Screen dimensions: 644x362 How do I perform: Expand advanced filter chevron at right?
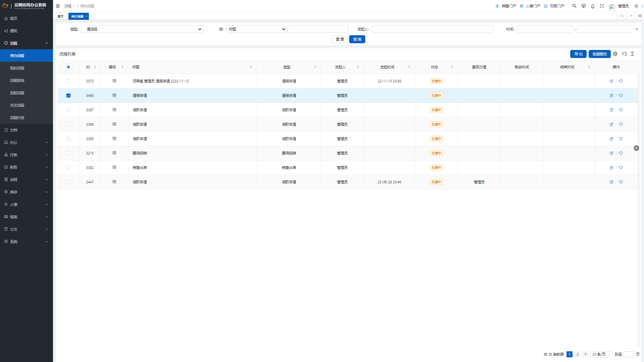coord(637,29)
